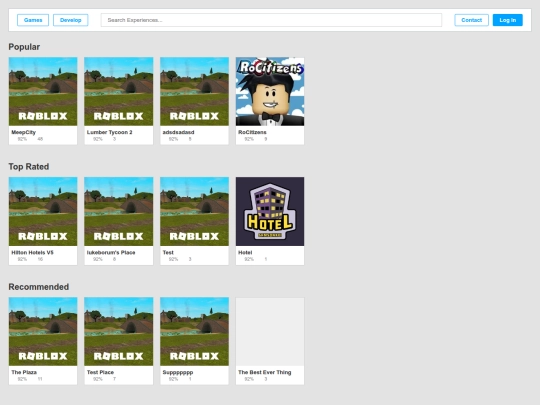
Task: Click the MeepCity title text
Action: click(x=23, y=132)
